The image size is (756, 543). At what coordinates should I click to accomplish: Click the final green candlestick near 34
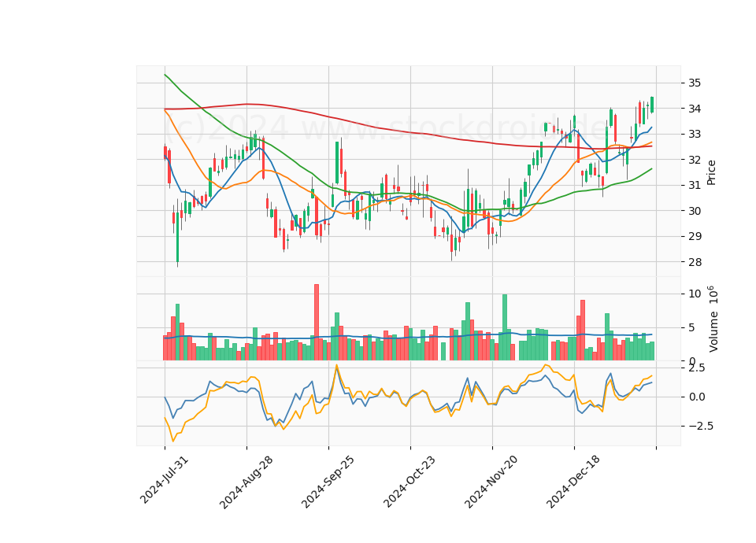(652, 105)
